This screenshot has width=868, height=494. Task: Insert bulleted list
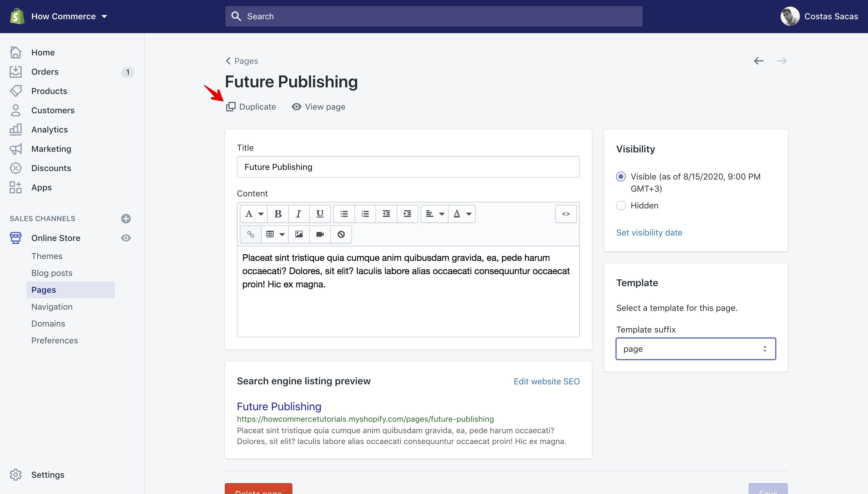(344, 214)
